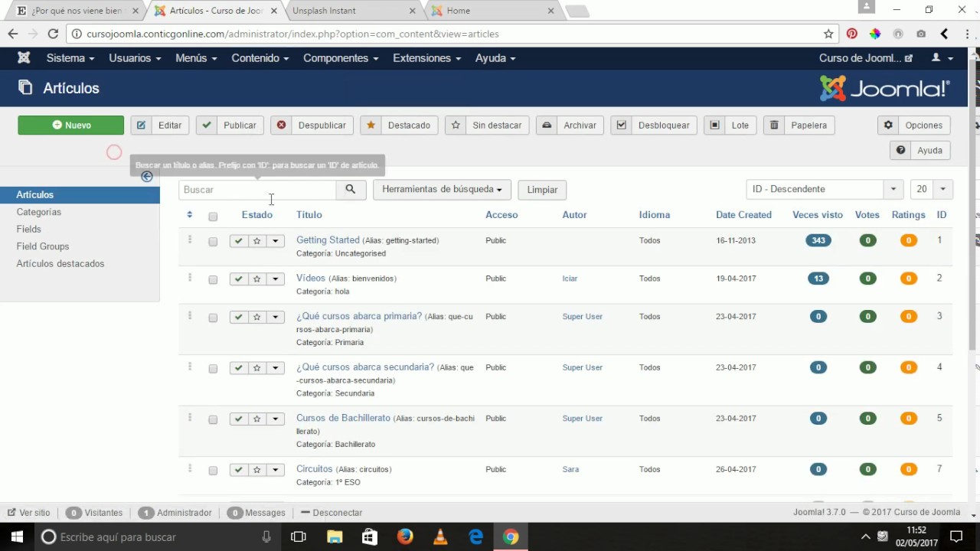Image resolution: width=980 pixels, height=551 pixels.
Task: Click the Despublicar toolbar button
Action: [x=312, y=126]
